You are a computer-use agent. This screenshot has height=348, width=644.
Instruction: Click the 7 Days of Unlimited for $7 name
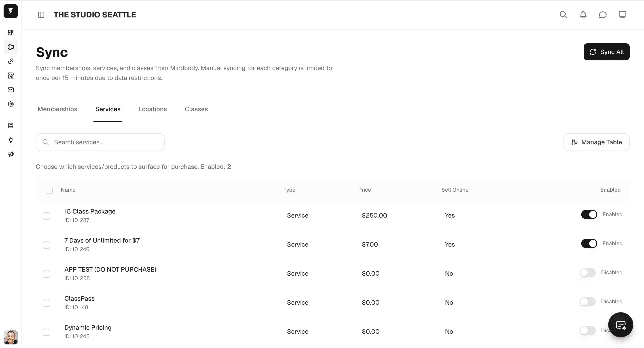pyautogui.click(x=102, y=240)
